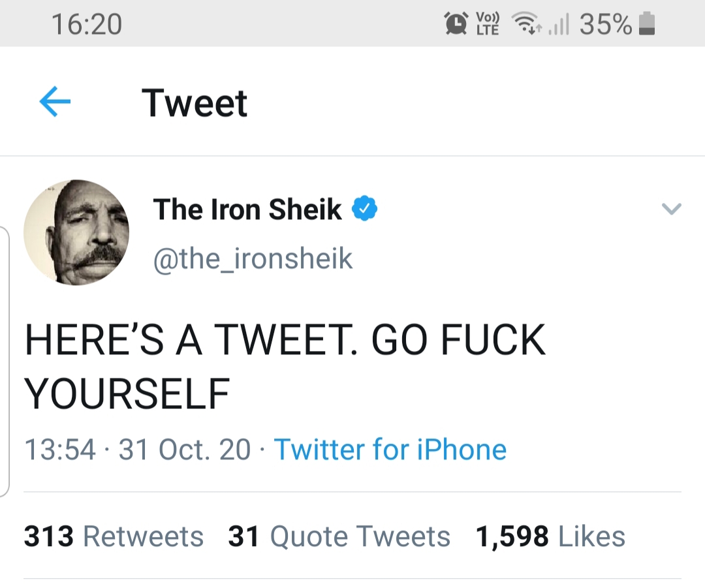This screenshot has width=705, height=588.
Task: Open the Twitter for iPhone link
Action: [390, 450]
